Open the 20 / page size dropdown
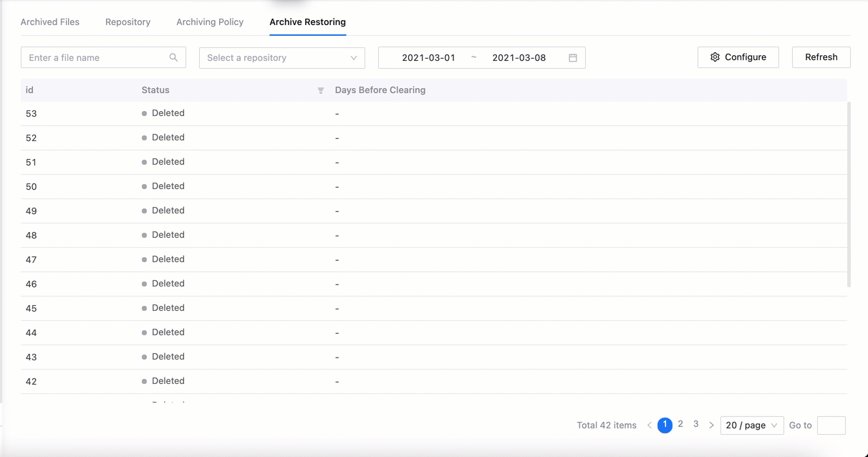This screenshot has height=457, width=868. tap(751, 425)
